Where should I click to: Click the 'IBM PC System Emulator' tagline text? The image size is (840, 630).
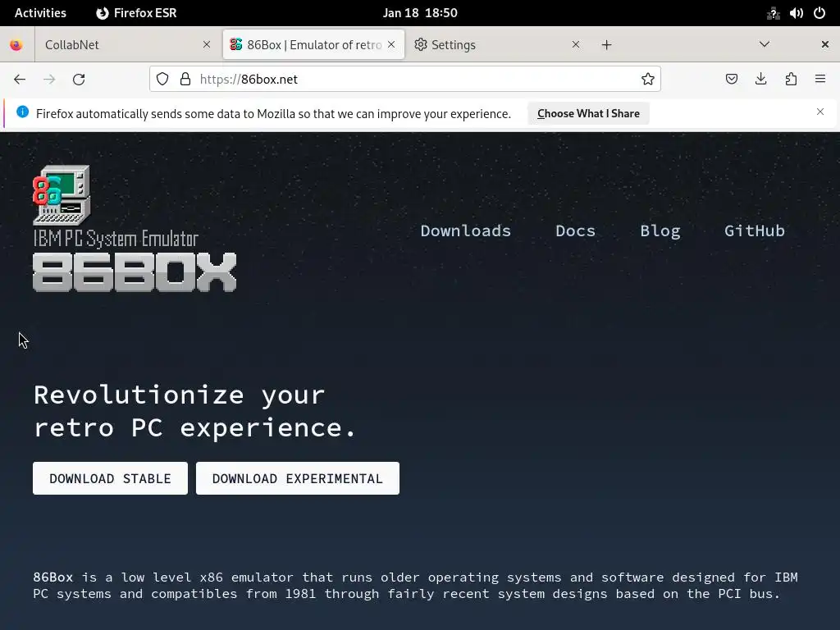[116, 239]
